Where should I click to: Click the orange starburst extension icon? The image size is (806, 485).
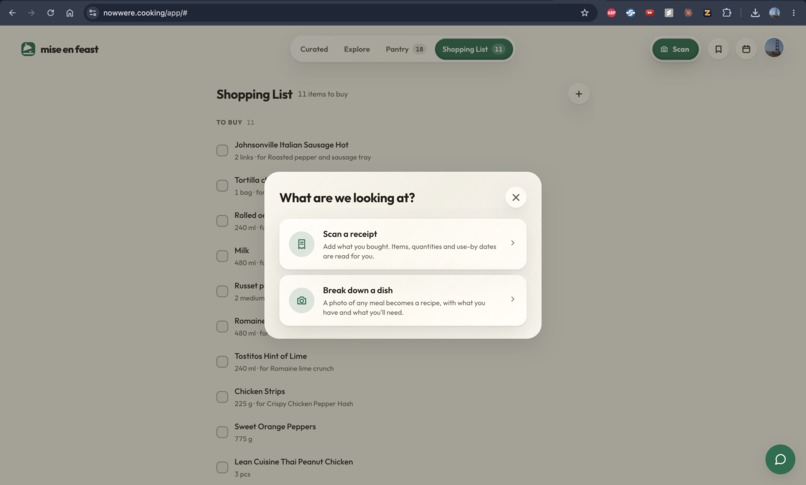(688, 13)
